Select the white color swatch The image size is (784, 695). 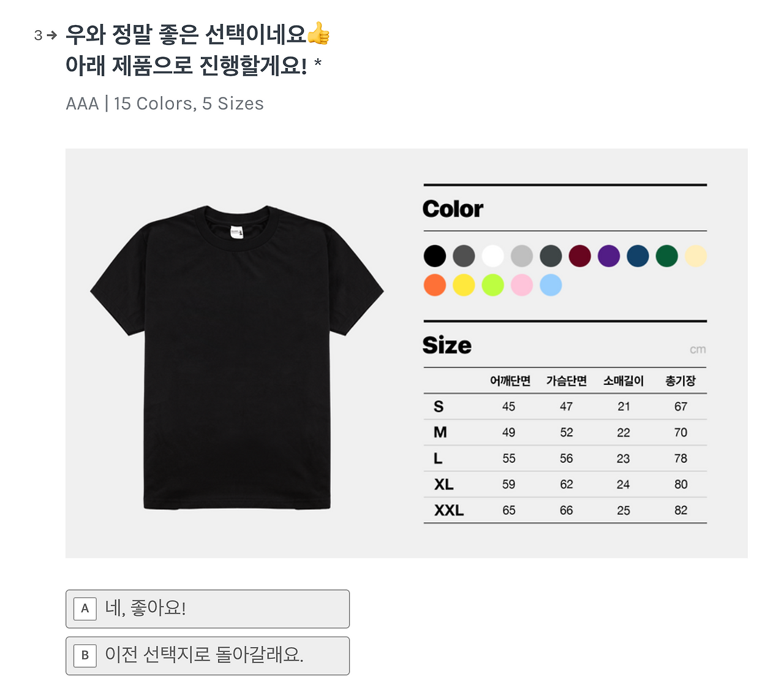492,256
